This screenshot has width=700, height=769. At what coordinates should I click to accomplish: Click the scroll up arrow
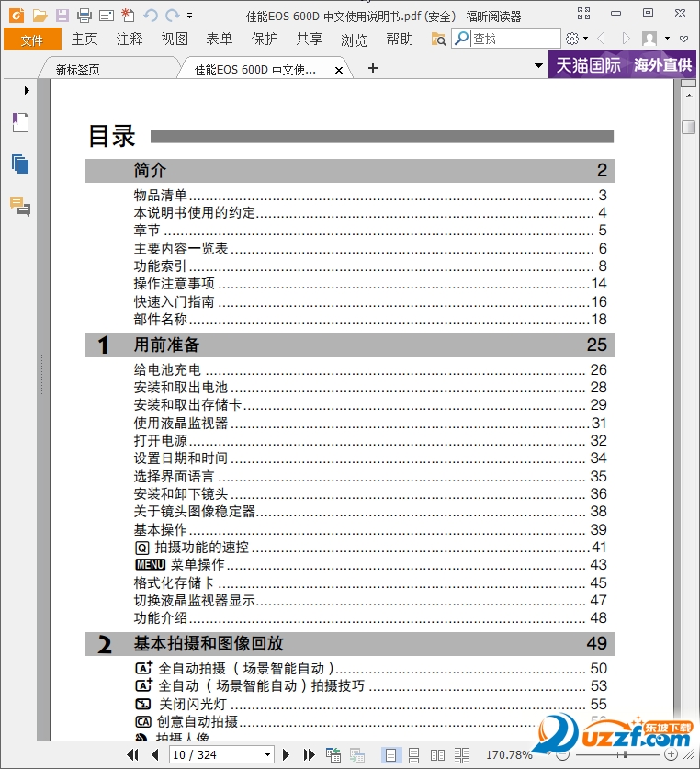click(689, 96)
